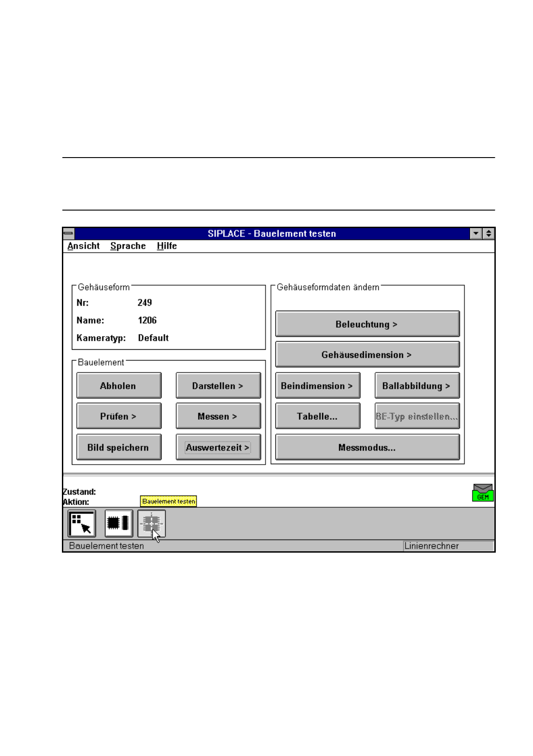533x756 pixels.
Task: Expand the Messen submenu button
Action: [x=218, y=416]
